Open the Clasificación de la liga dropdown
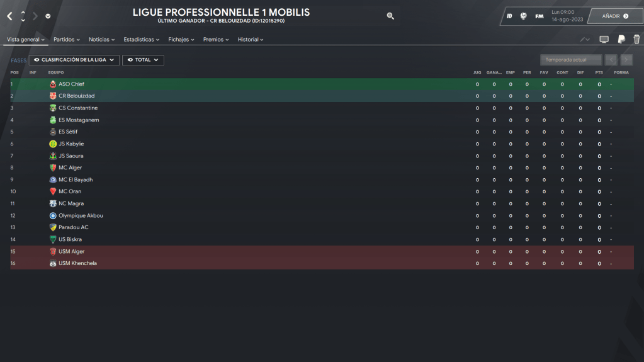The width and height of the screenshot is (644, 362). (74, 60)
